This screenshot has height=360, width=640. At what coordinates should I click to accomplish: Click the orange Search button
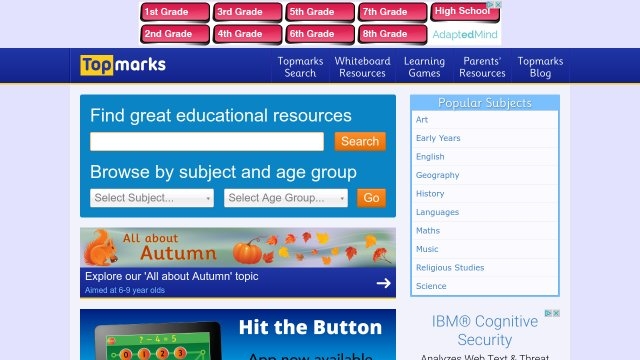point(360,141)
